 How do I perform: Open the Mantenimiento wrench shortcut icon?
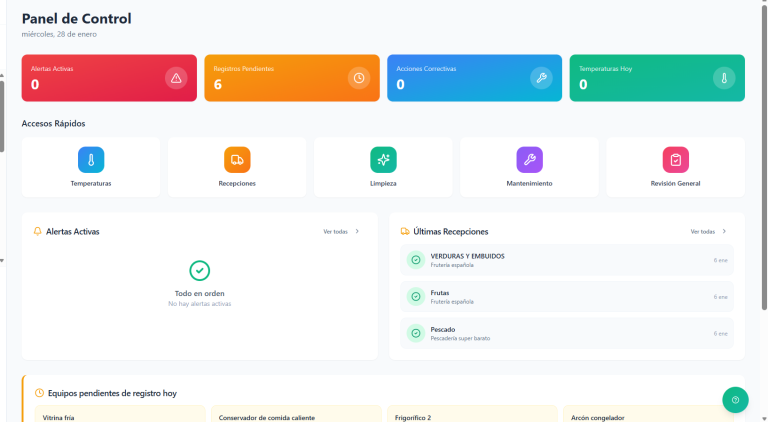pyautogui.click(x=529, y=159)
